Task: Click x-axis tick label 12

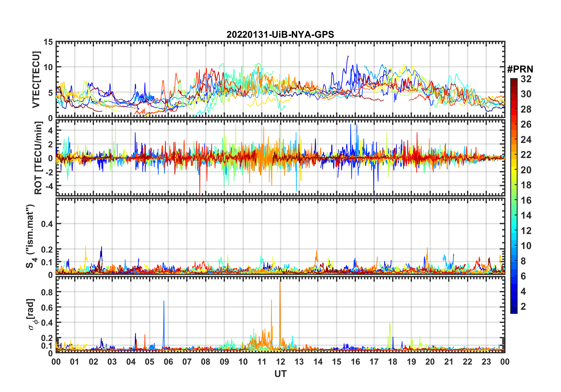Action: coord(280,362)
